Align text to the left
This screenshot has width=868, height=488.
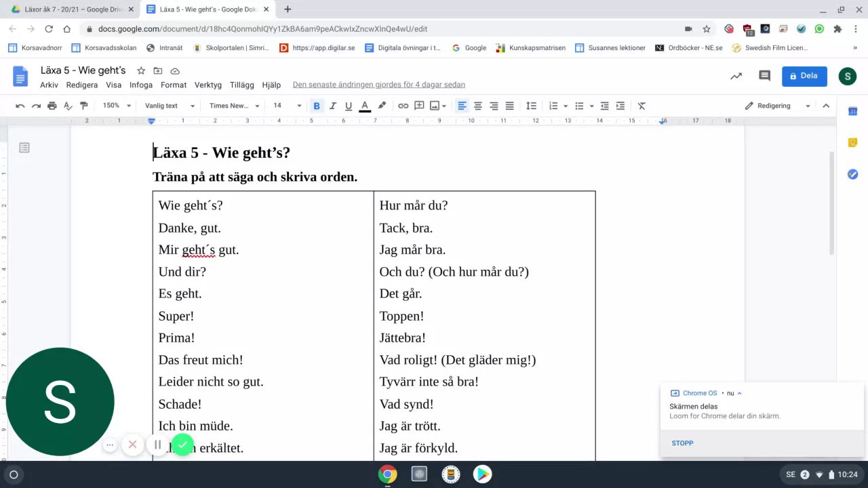462,106
